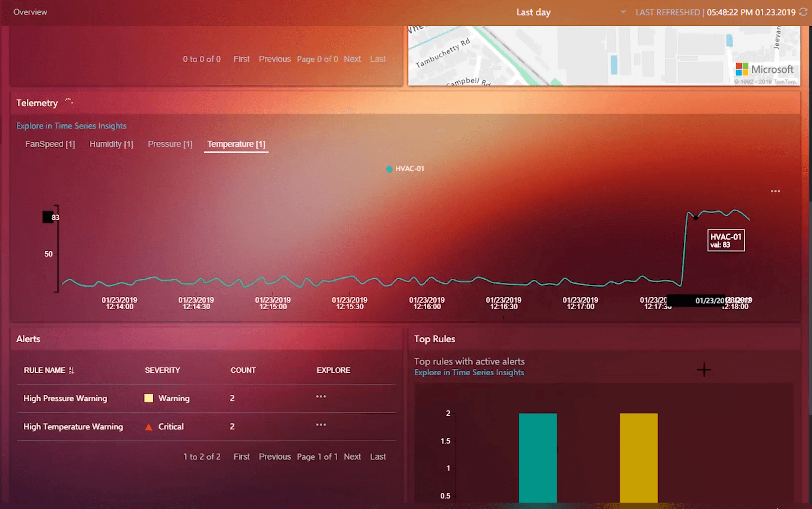Viewport: 812px width, 509px height.
Task: Open the telemetry chart ellipsis menu
Action: (x=775, y=191)
